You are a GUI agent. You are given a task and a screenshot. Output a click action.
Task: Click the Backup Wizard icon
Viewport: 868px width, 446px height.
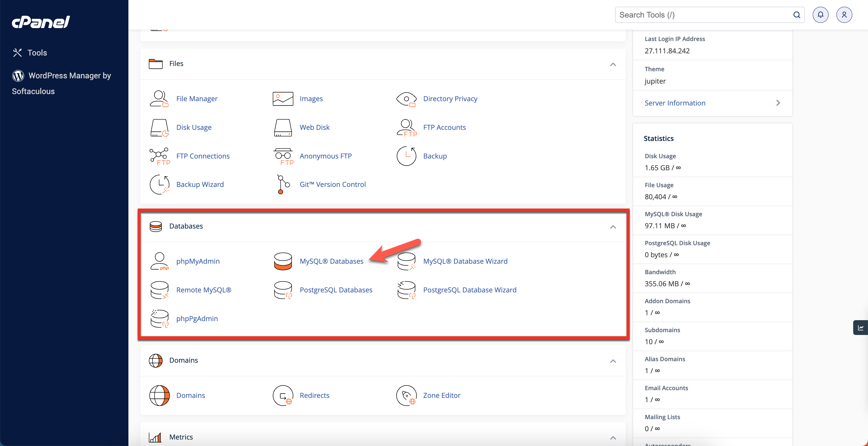[x=159, y=184]
